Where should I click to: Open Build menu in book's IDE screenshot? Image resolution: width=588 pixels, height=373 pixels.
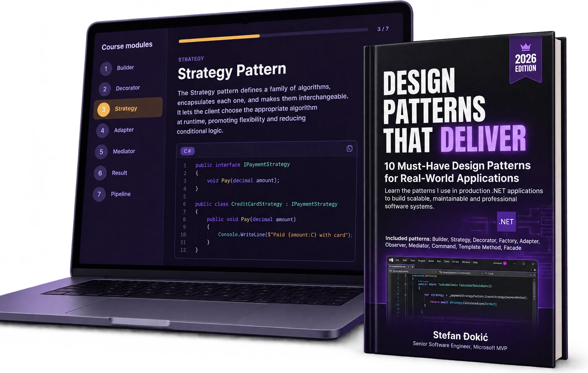431,261
